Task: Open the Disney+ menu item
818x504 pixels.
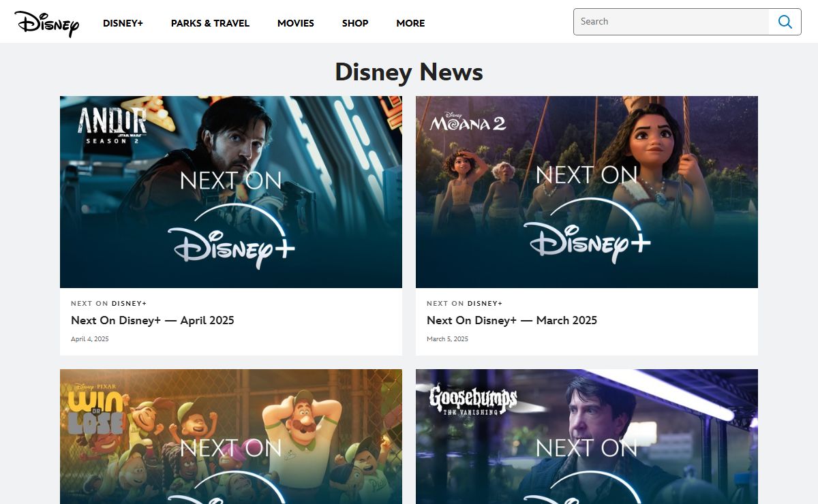Action: point(123,23)
